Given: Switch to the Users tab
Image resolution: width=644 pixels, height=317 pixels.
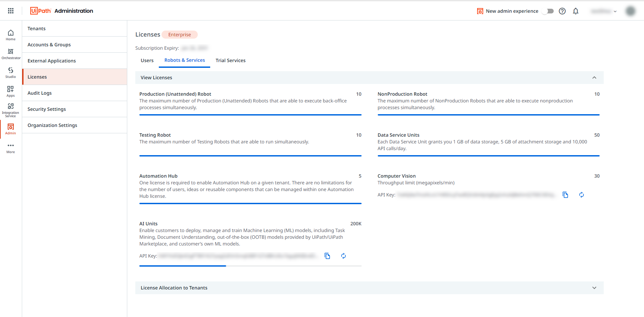Looking at the screenshot, I should (147, 60).
